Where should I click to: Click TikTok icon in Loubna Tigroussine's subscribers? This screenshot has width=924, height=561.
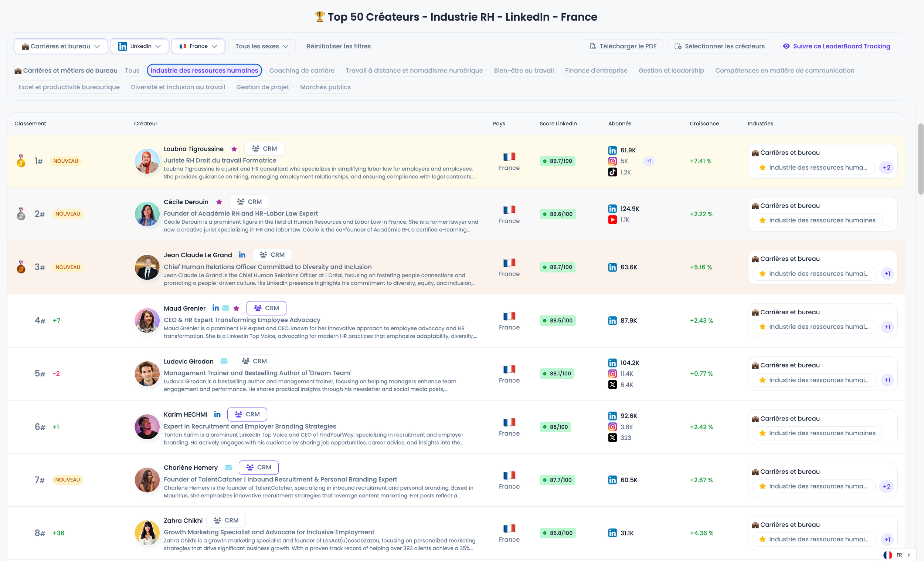click(612, 172)
